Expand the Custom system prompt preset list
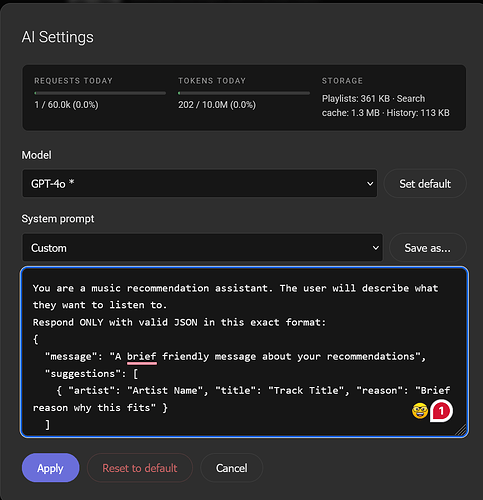Screen dimensions: 483x500 203,248
